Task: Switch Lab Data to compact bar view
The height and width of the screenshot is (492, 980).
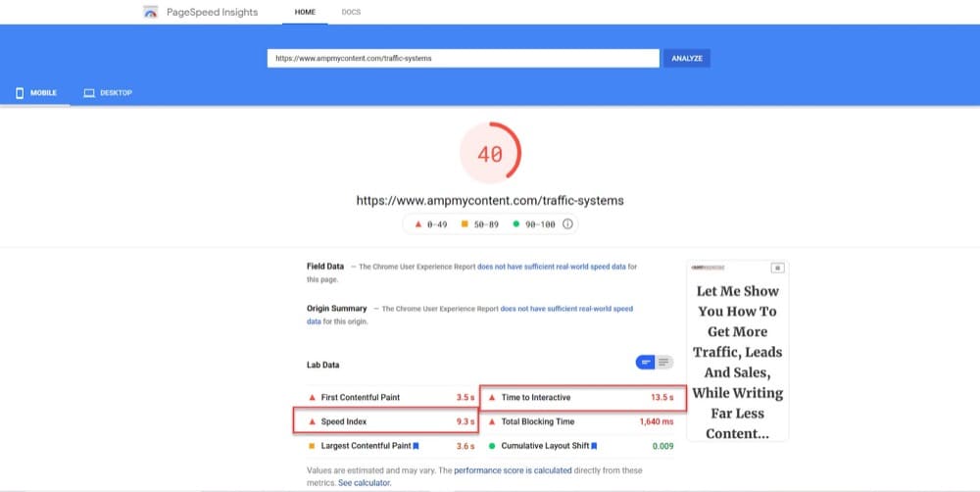Action: 646,363
